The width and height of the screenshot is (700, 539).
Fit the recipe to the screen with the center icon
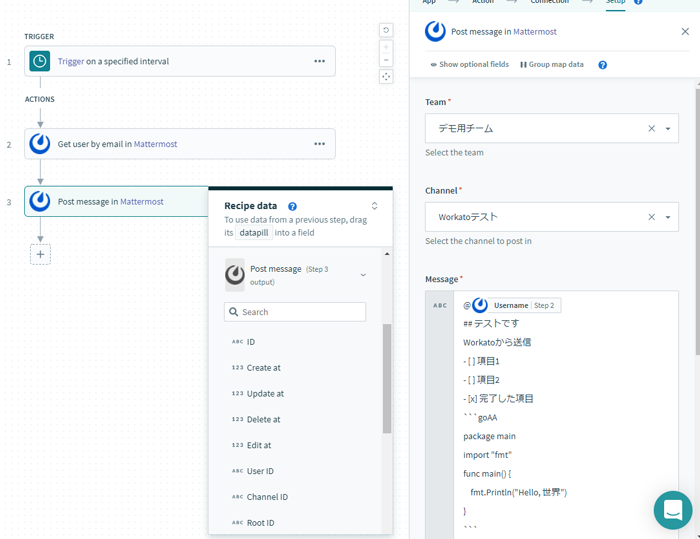pyautogui.click(x=386, y=77)
